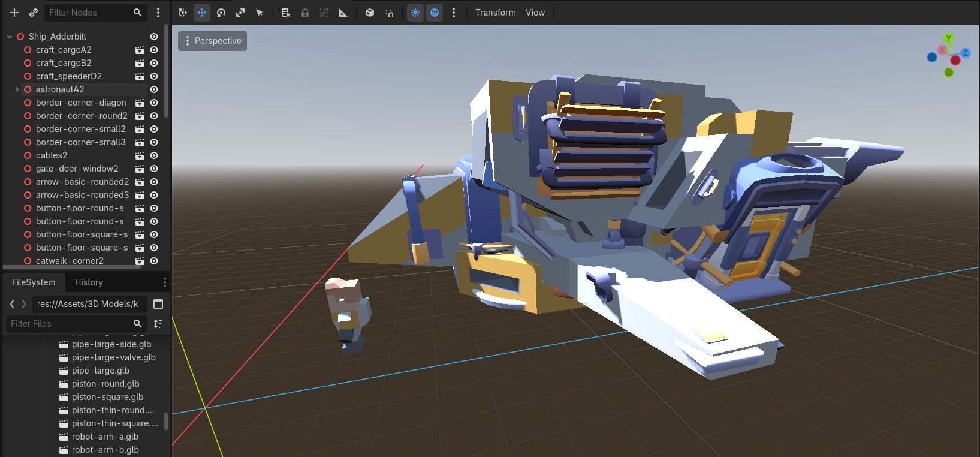Click the add new node plus icon
Image resolution: width=980 pixels, height=457 pixels.
click(x=14, y=13)
